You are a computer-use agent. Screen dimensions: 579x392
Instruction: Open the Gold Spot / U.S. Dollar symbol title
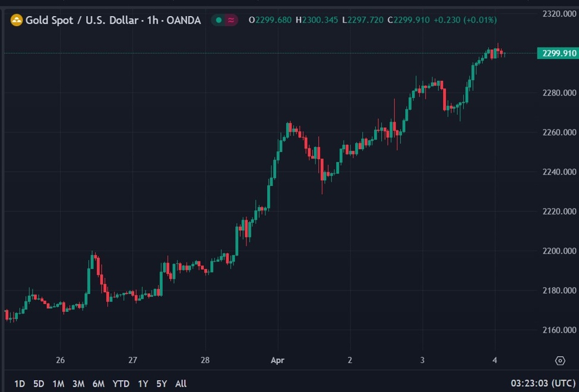click(113, 20)
